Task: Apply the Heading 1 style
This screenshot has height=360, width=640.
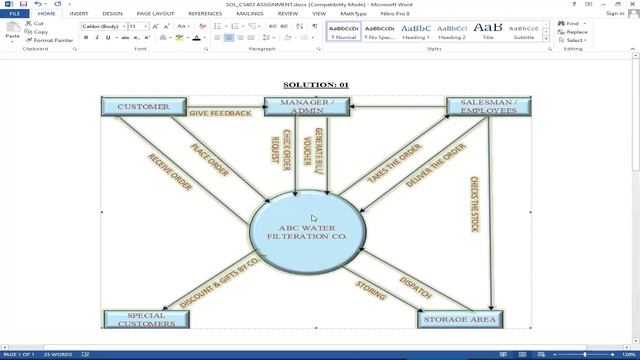Action: (416, 31)
